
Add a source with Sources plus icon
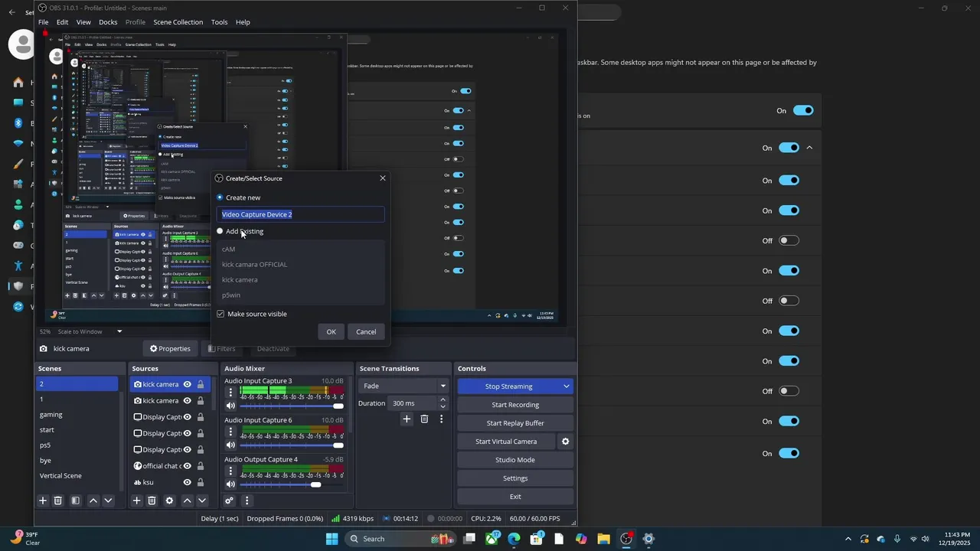[x=136, y=500]
